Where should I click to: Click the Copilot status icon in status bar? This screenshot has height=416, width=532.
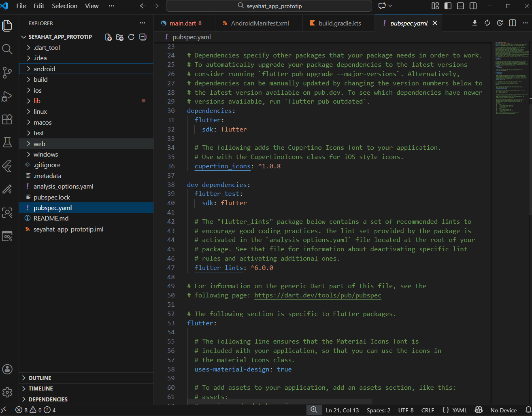point(479,410)
